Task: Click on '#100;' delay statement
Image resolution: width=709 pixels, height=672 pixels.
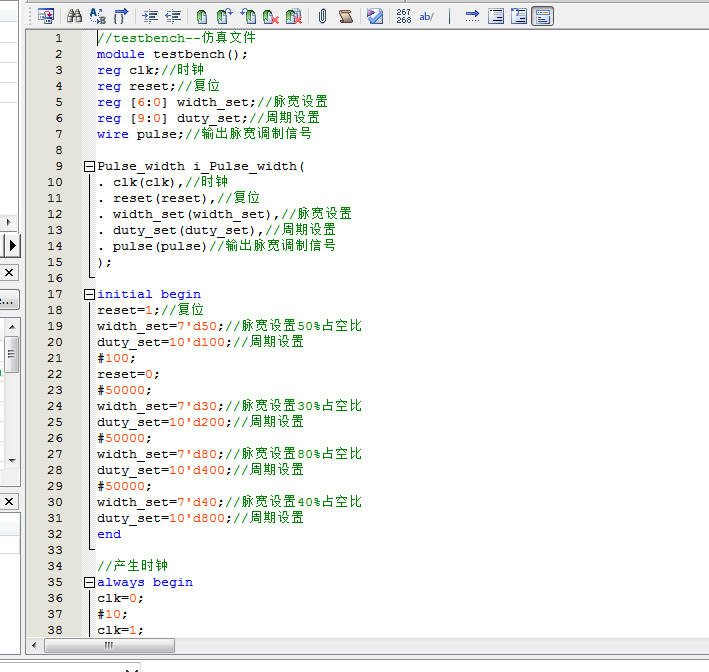Action: point(117,358)
